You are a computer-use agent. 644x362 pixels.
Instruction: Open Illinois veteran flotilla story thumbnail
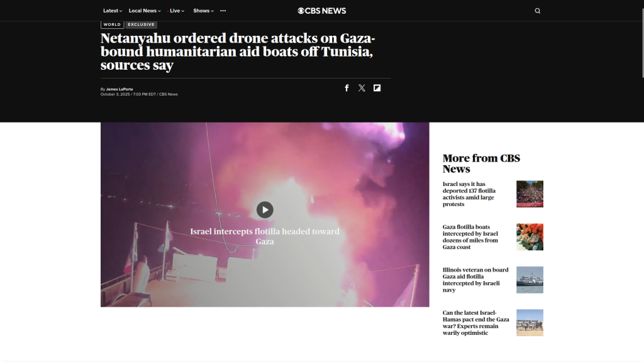click(x=530, y=280)
